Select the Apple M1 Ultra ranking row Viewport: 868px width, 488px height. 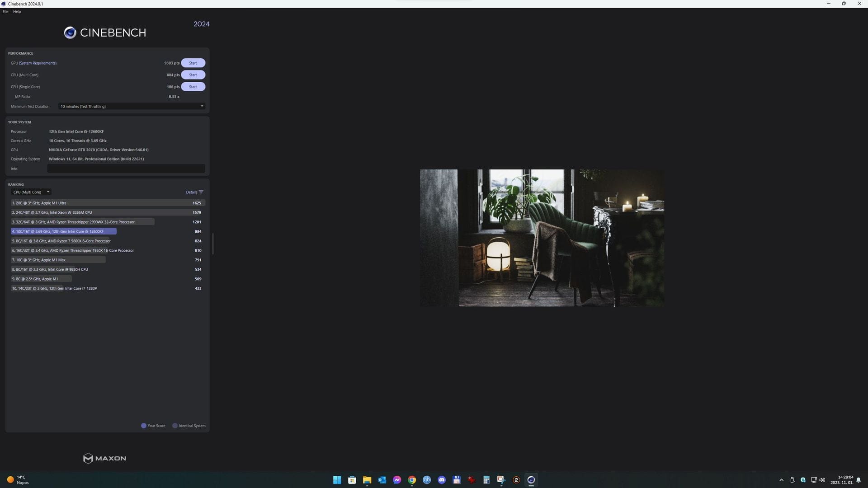point(108,203)
